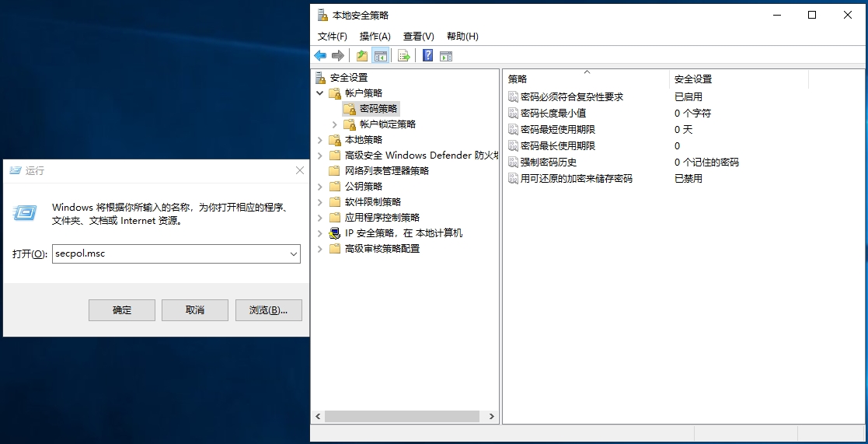This screenshot has width=868, height=444.
Task: Click the Export List toolbar icon
Action: (404, 55)
